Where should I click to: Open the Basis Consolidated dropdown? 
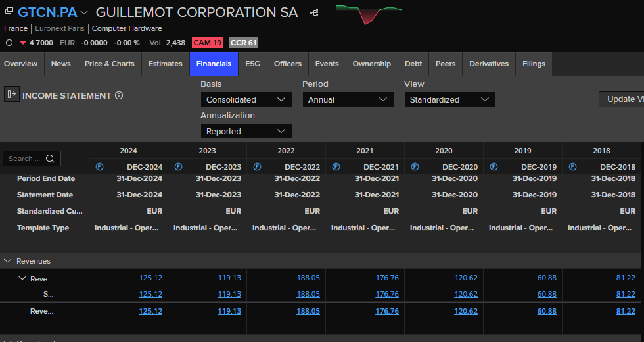pyautogui.click(x=246, y=99)
